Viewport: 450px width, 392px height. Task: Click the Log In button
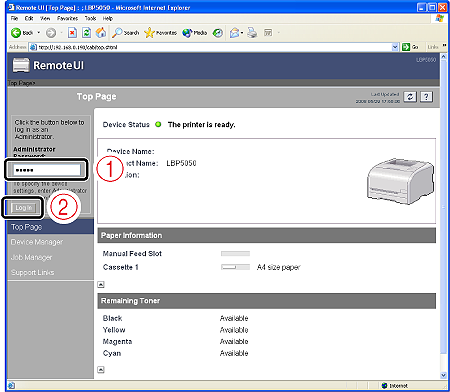click(24, 208)
